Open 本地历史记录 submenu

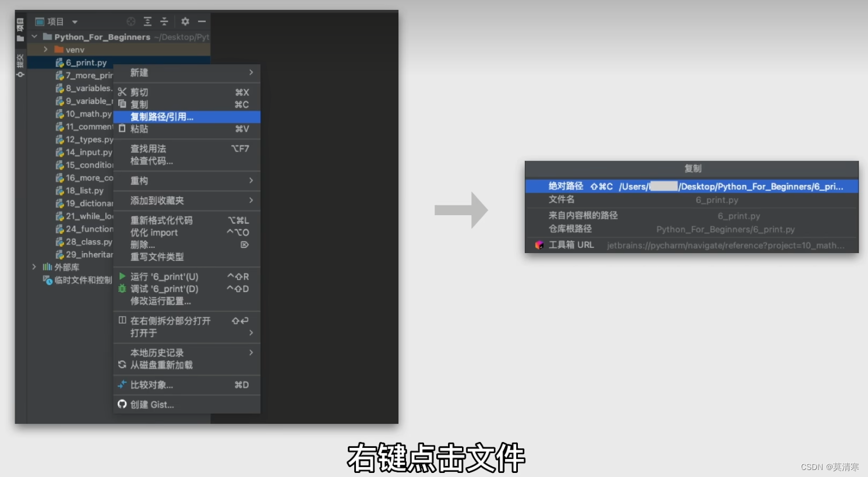187,353
